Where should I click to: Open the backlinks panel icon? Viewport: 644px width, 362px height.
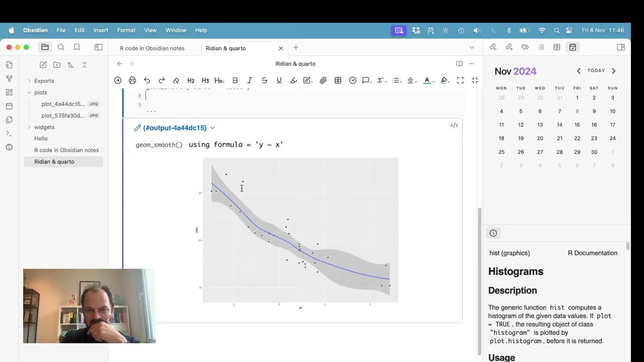[493, 47]
